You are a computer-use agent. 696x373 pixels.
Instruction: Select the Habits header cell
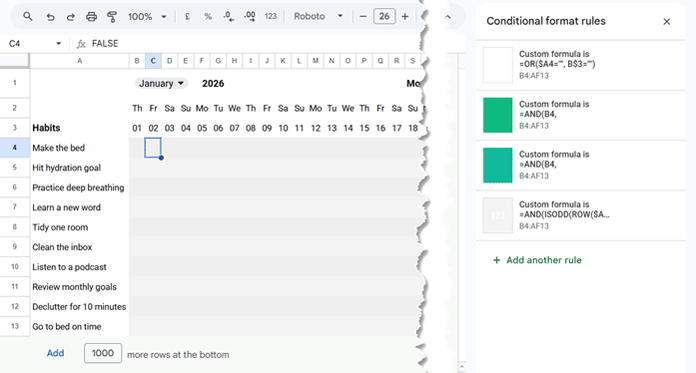(x=79, y=128)
